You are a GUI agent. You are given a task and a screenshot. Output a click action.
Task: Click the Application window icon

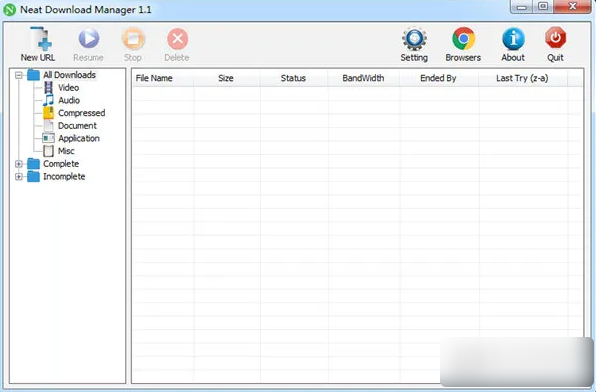(x=48, y=138)
